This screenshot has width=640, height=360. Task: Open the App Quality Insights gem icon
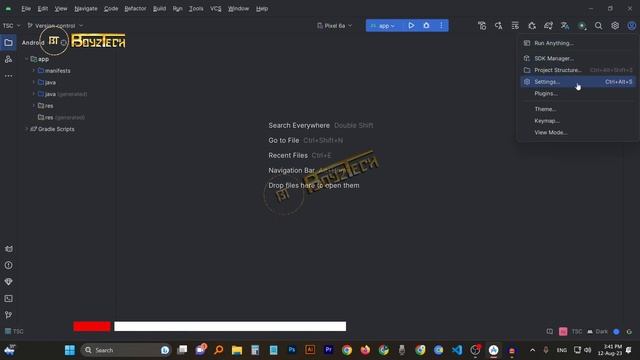click(8, 282)
